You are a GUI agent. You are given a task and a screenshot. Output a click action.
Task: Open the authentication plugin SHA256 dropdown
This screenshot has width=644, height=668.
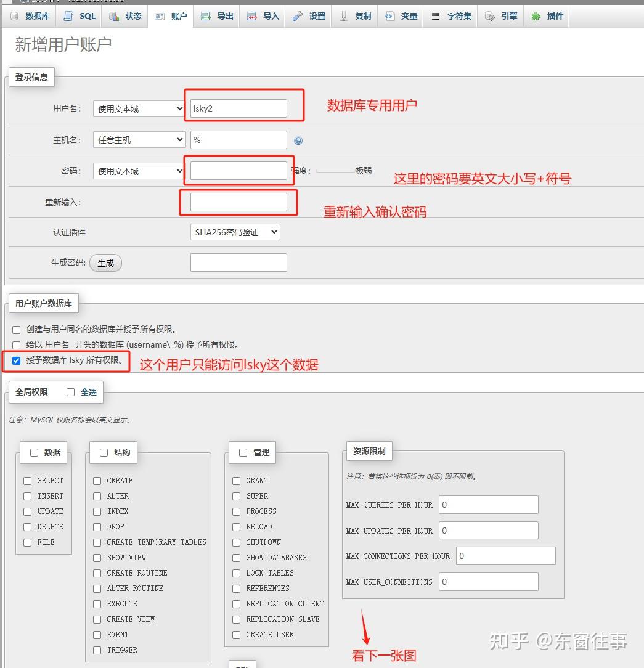click(x=235, y=232)
